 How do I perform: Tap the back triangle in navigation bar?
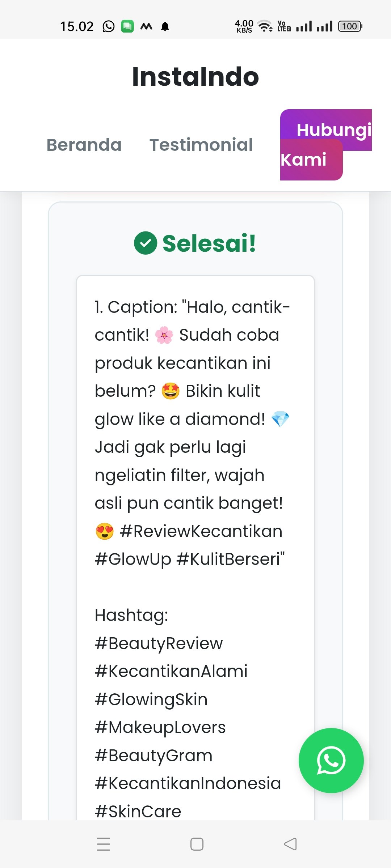(290, 843)
